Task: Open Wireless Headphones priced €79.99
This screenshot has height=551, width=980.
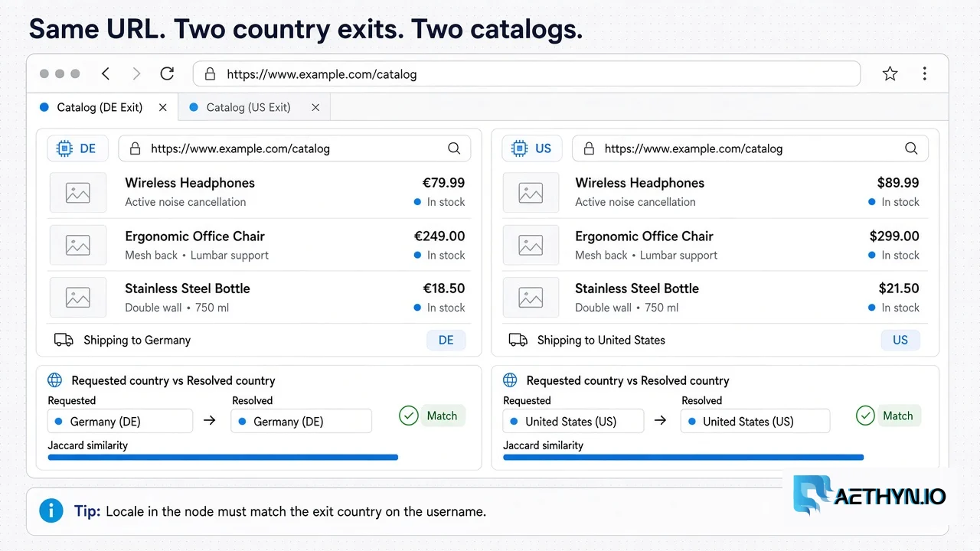Action: click(259, 192)
